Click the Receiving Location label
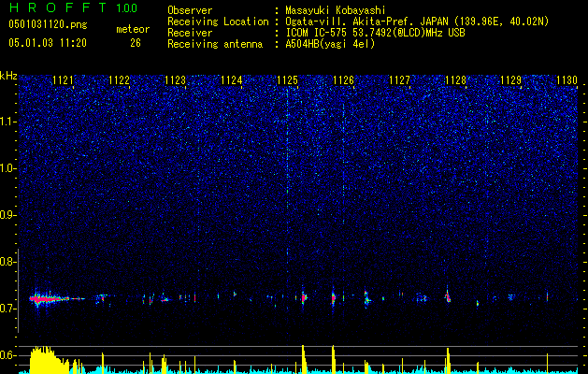The height and width of the screenshot is (374, 588). pyautogui.click(x=218, y=22)
